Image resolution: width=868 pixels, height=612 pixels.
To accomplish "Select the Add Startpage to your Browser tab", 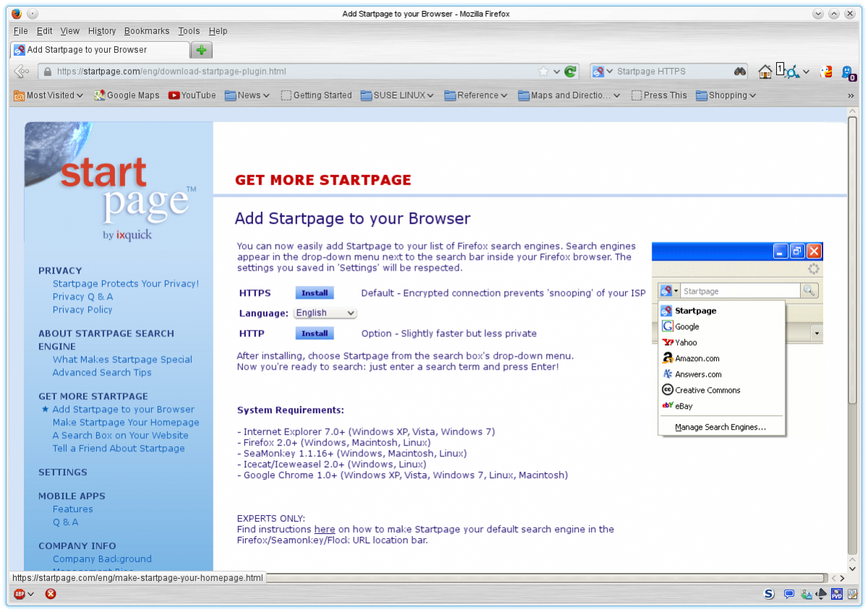I will (x=100, y=50).
